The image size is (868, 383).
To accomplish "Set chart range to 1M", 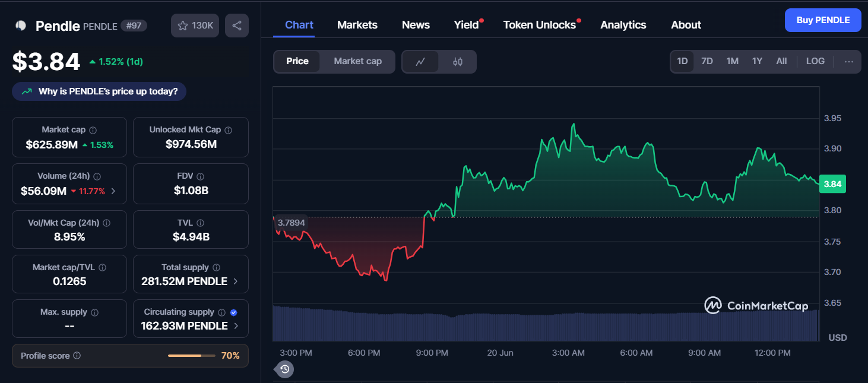I will click(x=733, y=61).
